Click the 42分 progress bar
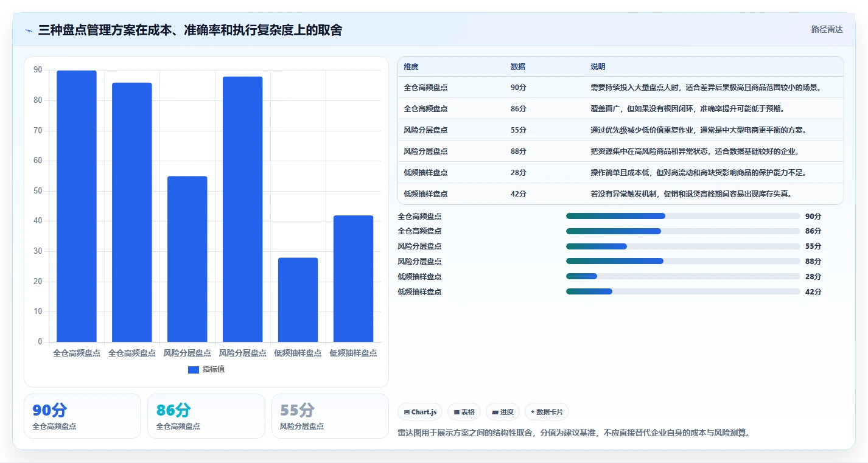Screen dimensions: 868x463 [x=683, y=291]
